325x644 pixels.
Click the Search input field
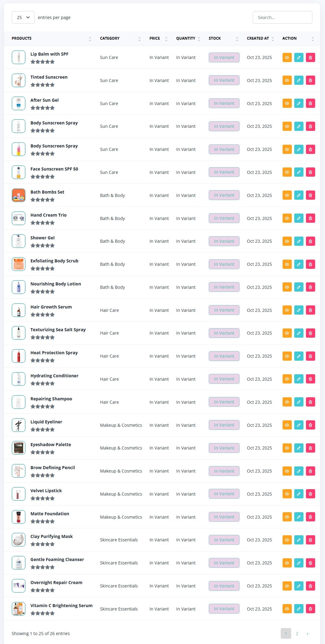point(282,18)
